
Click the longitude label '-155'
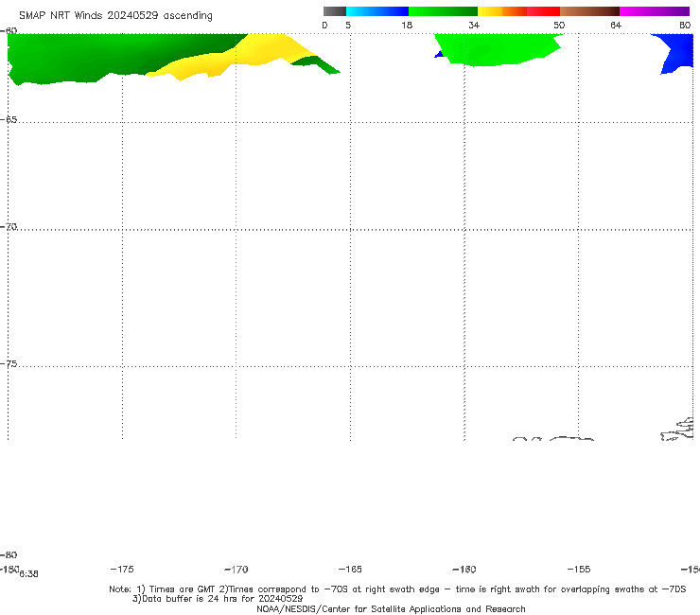[579, 570]
